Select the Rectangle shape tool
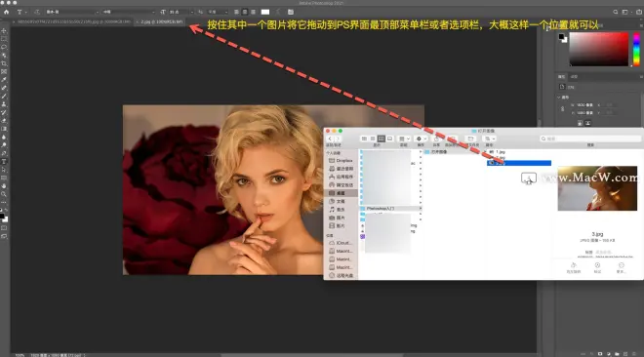Viewport: 644px width, 357px height. pos(4,178)
